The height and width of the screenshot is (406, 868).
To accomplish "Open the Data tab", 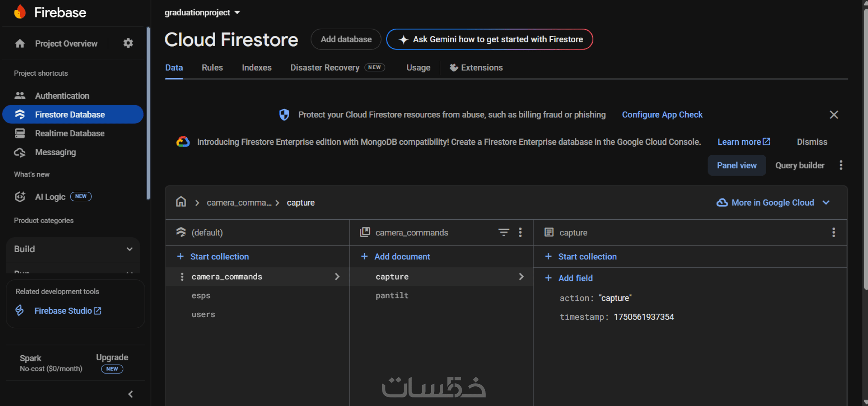I will tap(174, 68).
